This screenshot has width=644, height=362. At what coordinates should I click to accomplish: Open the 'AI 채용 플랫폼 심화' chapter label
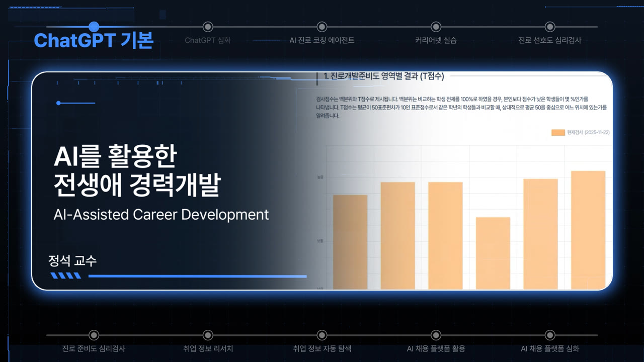point(550,348)
